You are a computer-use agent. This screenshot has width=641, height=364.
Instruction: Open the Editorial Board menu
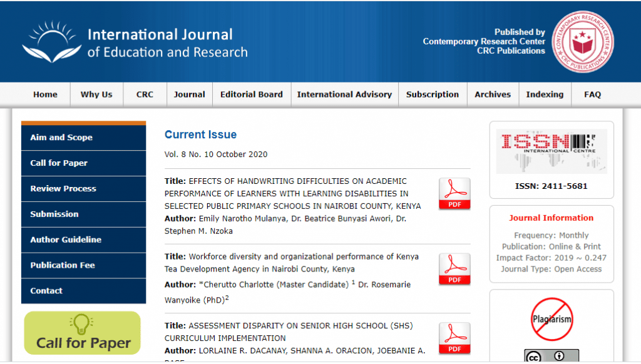(x=251, y=94)
